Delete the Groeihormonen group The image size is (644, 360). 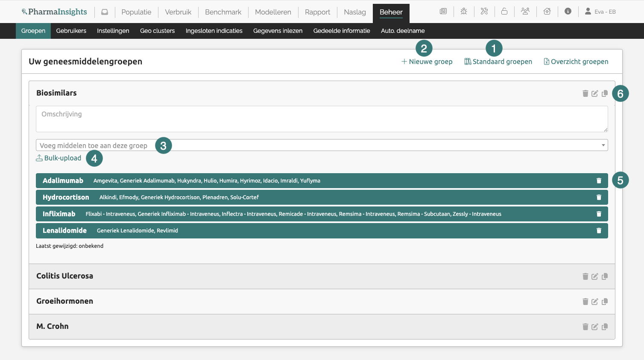tap(585, 302)
